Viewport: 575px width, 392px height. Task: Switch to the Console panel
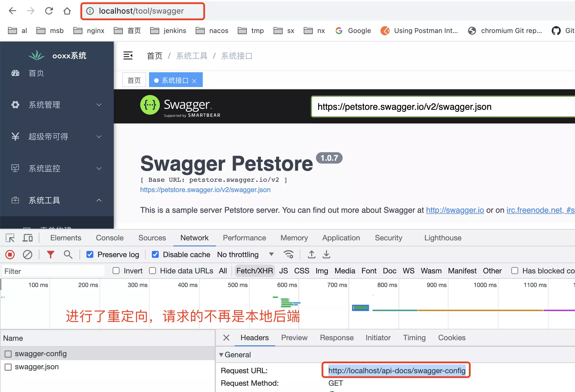click(x=110, y=238)
